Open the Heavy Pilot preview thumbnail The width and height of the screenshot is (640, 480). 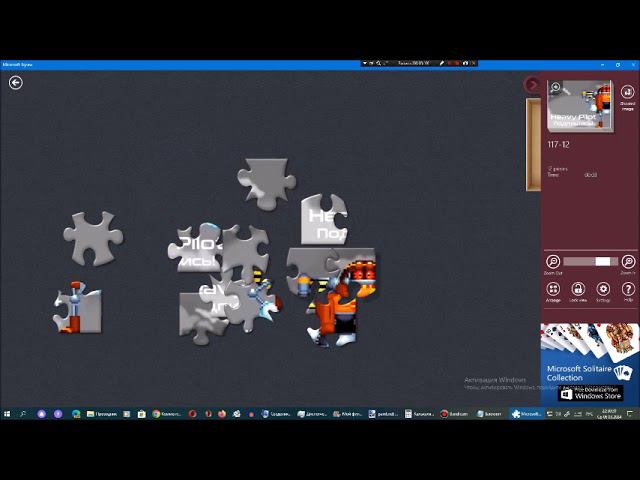(580, 106)
